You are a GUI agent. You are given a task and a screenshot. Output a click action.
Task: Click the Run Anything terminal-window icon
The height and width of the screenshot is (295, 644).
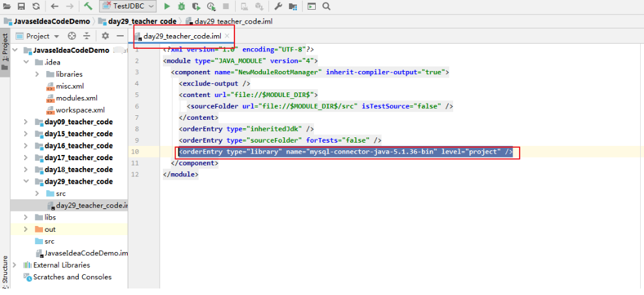(x=312, y=6)
